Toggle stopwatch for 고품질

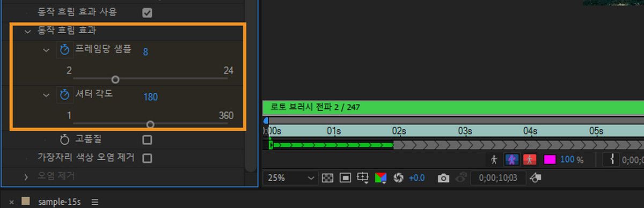pos(65,140)
